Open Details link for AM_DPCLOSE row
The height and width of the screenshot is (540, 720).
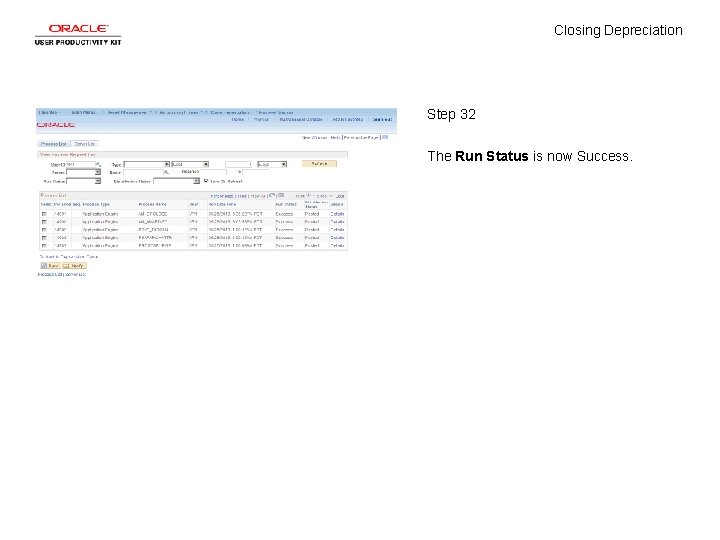click(338, 214)
